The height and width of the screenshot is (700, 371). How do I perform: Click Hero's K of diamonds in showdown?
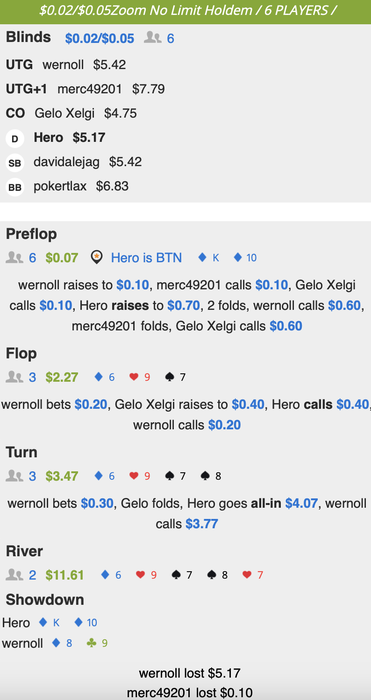pos(49,622)
